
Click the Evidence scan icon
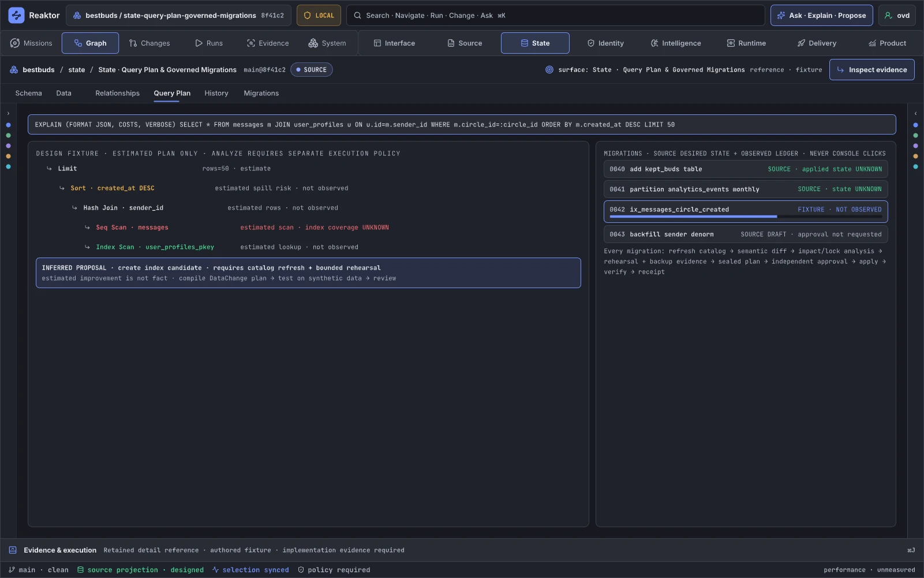[251, 43]
